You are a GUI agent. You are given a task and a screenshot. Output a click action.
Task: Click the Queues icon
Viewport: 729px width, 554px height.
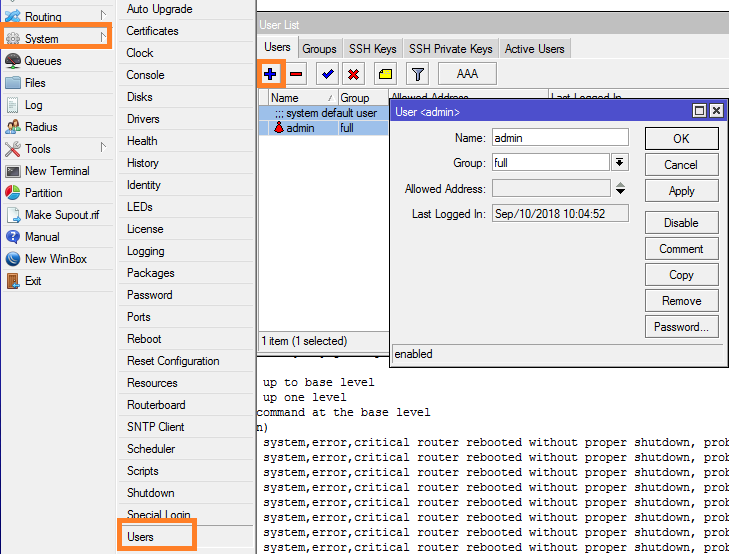tap(13, 60)
